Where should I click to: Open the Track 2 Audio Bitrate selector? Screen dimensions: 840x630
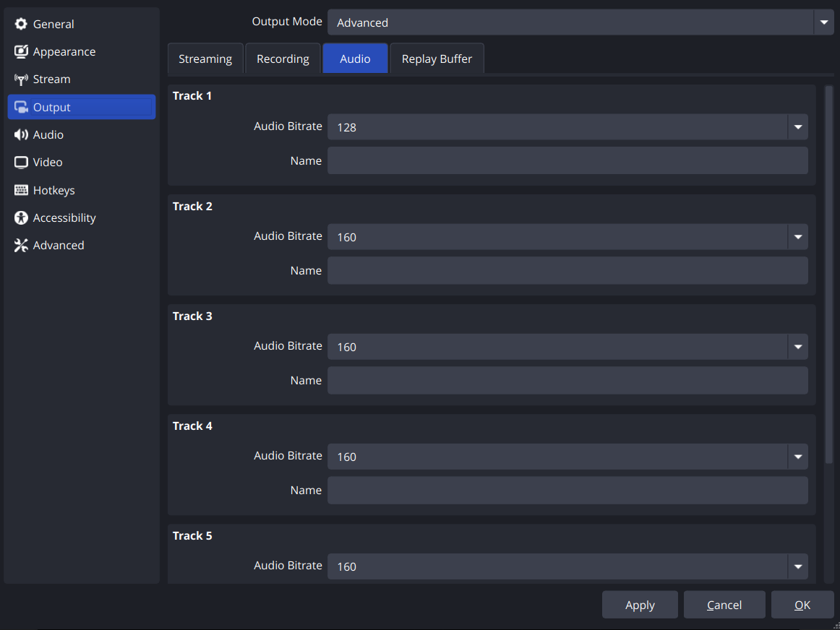pos(798,236)
